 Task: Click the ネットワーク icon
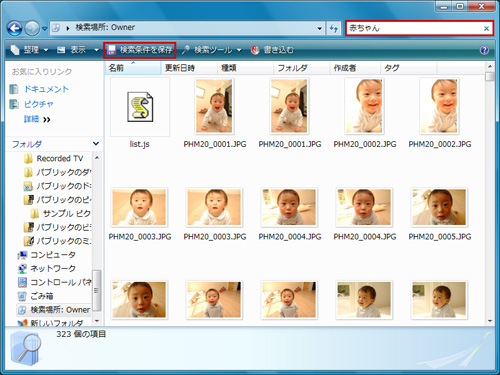point(22,268)
